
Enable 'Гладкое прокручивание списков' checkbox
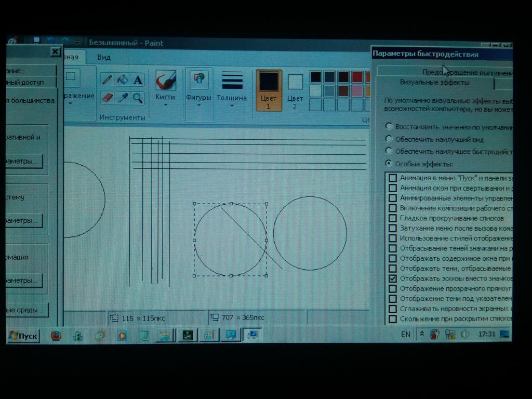tap(393, 218)
